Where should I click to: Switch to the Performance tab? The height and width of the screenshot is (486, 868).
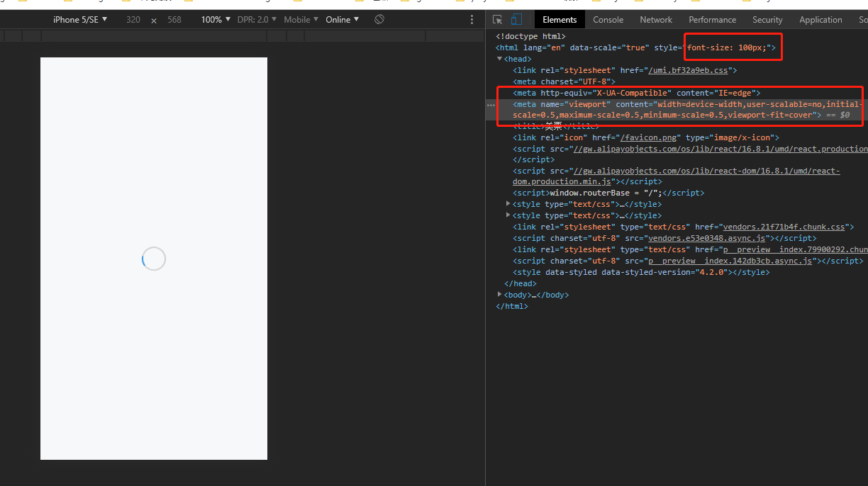pyautogui.click(x=712, y=20)
